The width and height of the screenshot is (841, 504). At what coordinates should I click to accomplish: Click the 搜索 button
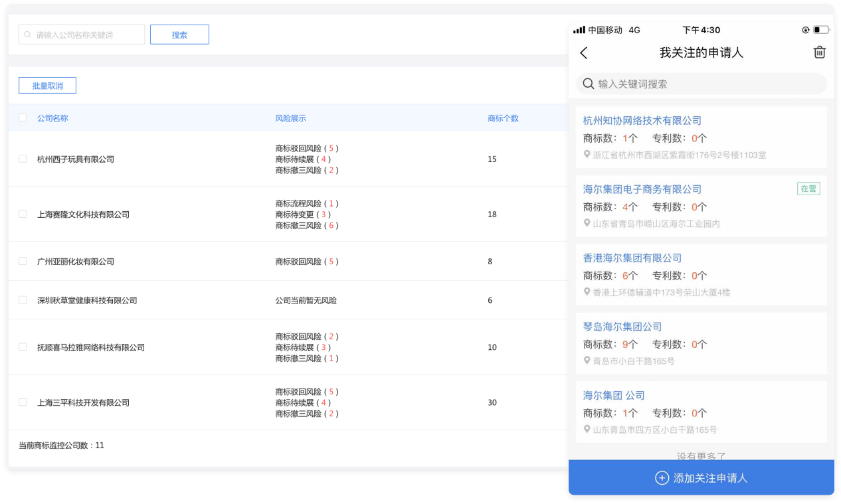point(179,35)
